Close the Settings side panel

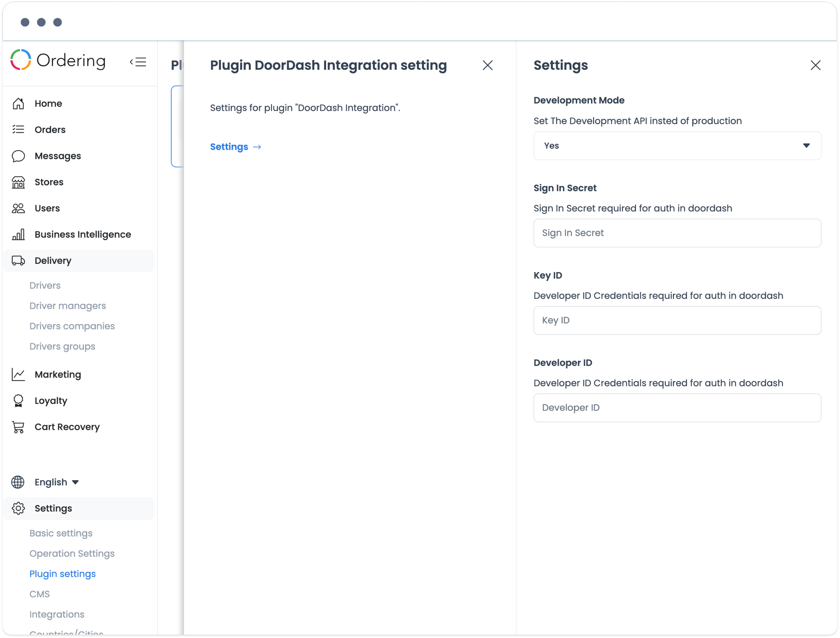tap(815, 65)
